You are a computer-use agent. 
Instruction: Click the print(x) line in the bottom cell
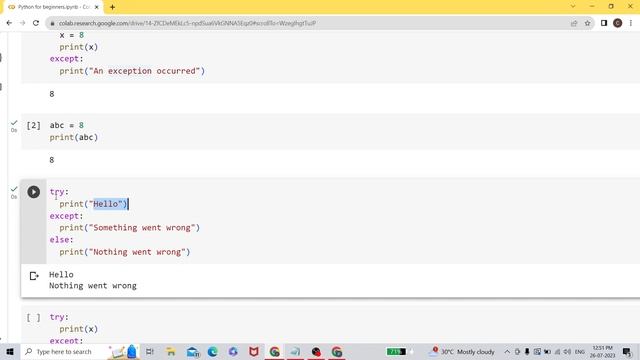[x=79, y=329]
